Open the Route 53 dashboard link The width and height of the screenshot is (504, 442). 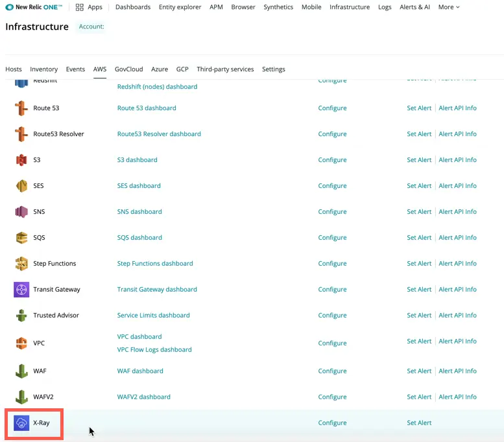(147, 108)
